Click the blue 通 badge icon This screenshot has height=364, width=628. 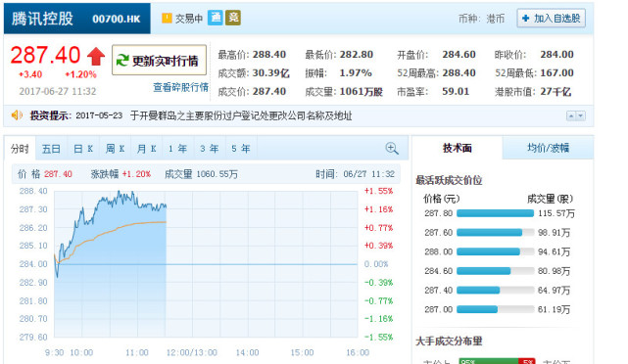[x=216, y=18]
